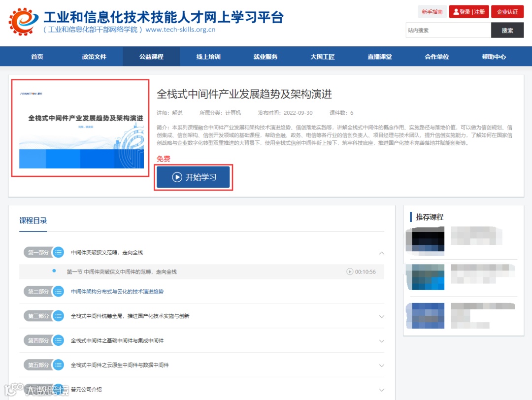Click the play icon beside 00:10:56
The image size is (532, 400).
click(x=349, y=271)
